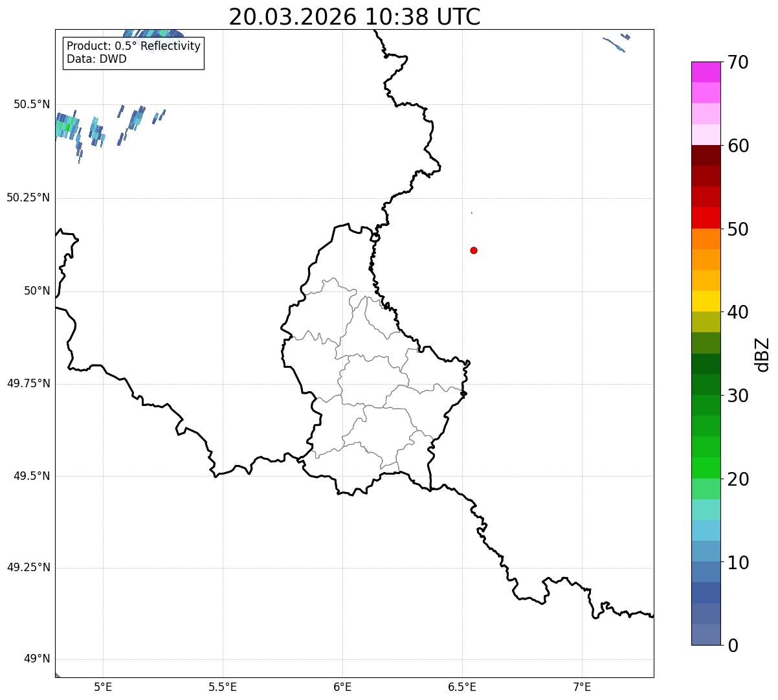Click the Product: 0.5° Reflectivity text
Image resolution: width=778 pixels, height=700 pixels.
(133, 47)
